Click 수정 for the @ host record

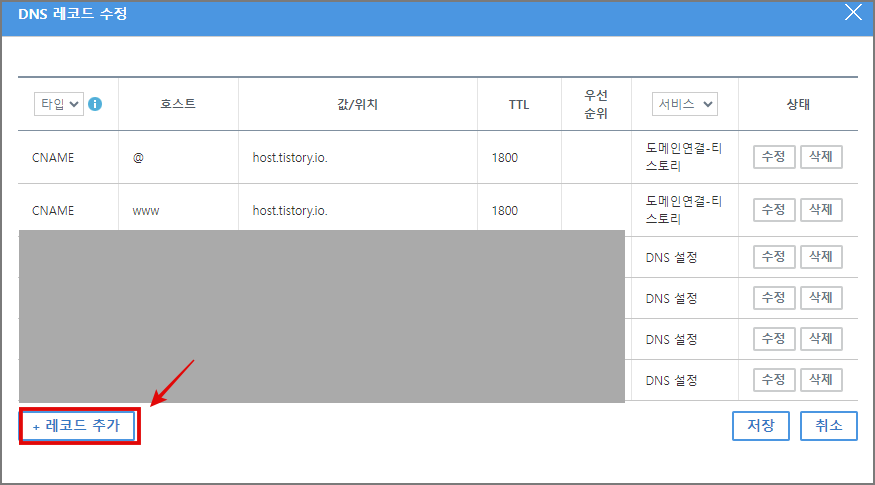[774, 157]
